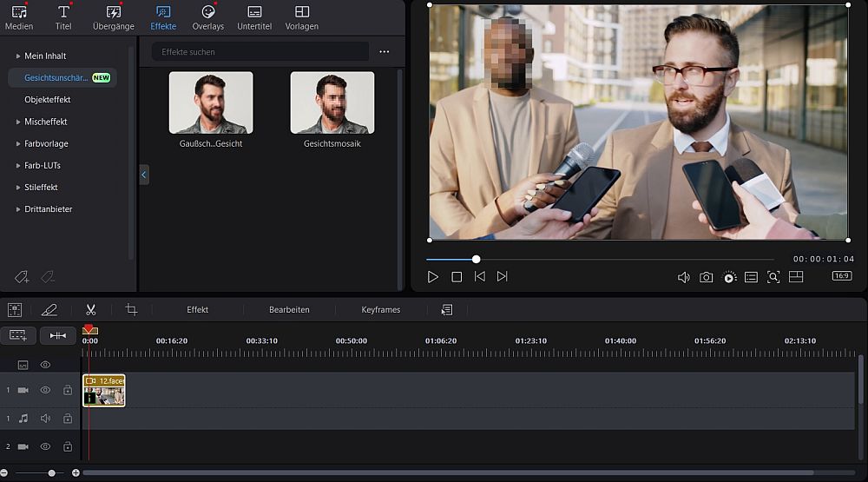Select the Effekte tab

pos(163,17)
